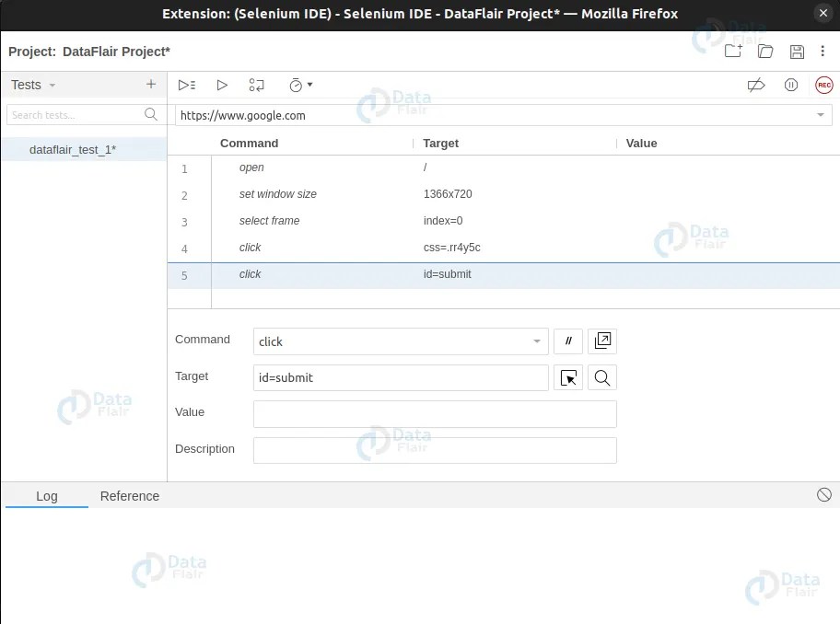Disable breakpoints in the test
The image size is (840, 624).
[x=756, y=85]
